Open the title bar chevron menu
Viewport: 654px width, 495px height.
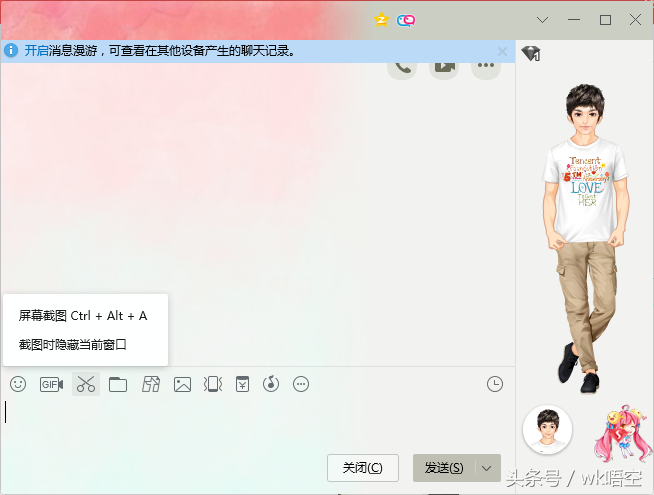pyautogui.click(x=542, y=20)
